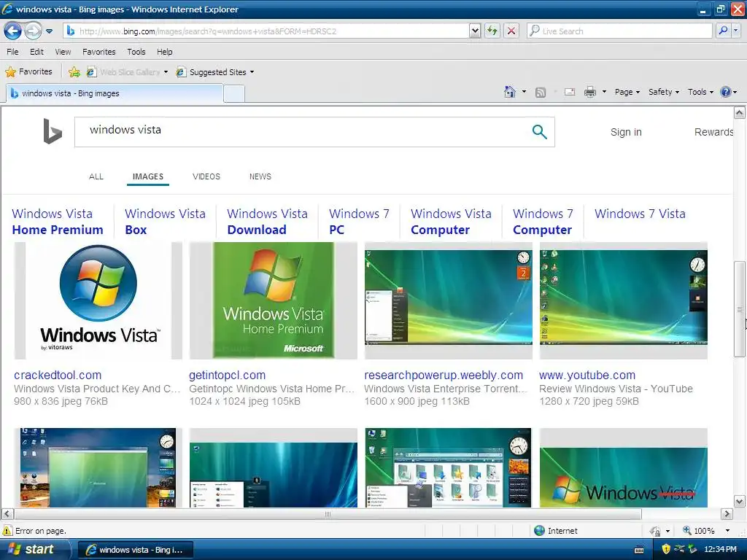Open the Rewards link
747x560 pixels.
click(713, 133)
